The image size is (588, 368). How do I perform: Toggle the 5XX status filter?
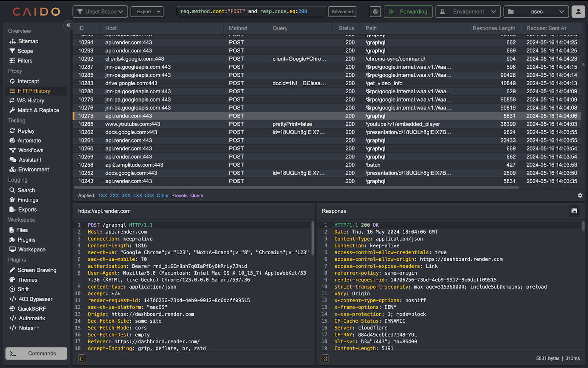click(150, 196)
